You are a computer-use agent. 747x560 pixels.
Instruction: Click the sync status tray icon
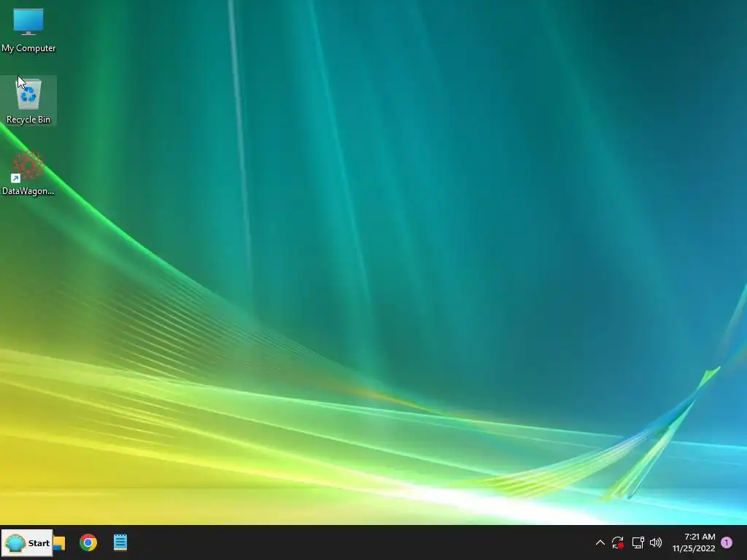618,542
